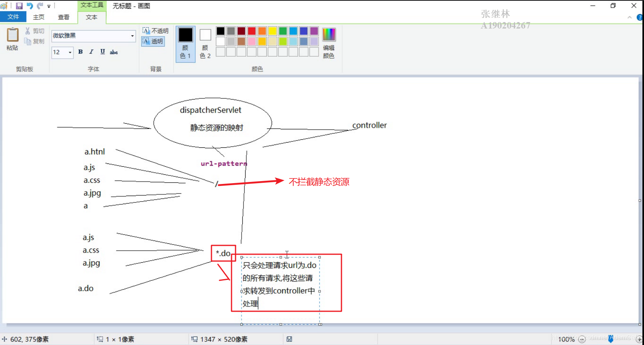Click the canvas size 1347 × 520像素 readout
The image size is (644, 345).
219,339
